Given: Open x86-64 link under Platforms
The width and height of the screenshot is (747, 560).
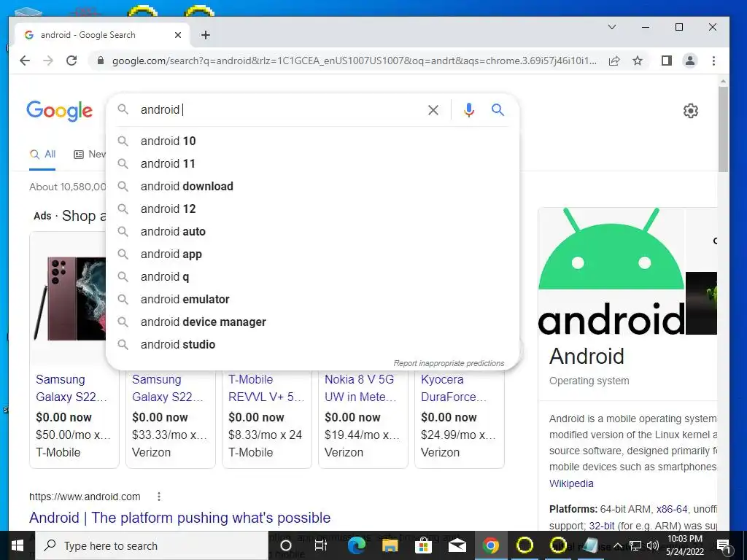Looking at the screenshot, I should click(672, 509).
